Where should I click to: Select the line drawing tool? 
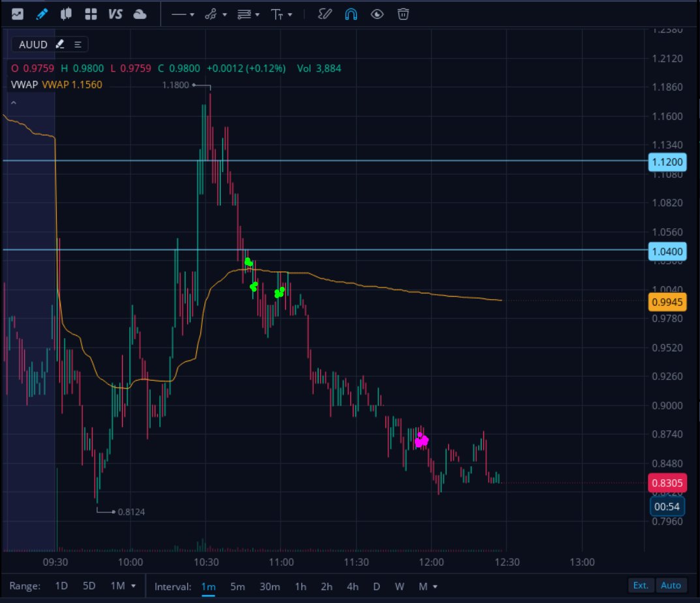[x=179, y=15]
